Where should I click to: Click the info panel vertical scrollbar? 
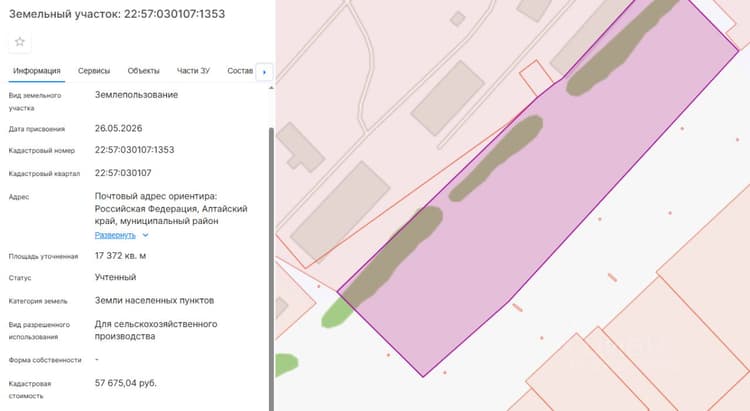click(271, 268)
